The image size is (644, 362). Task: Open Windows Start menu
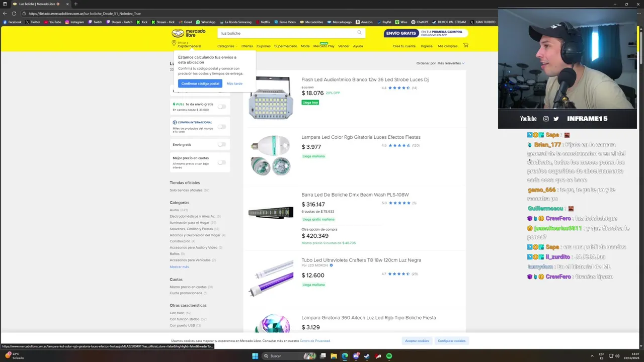click(x=255, y=356)
